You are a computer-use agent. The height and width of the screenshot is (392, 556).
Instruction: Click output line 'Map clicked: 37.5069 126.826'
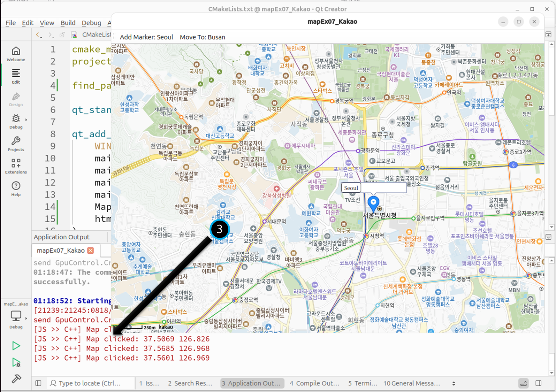(122, 339)
